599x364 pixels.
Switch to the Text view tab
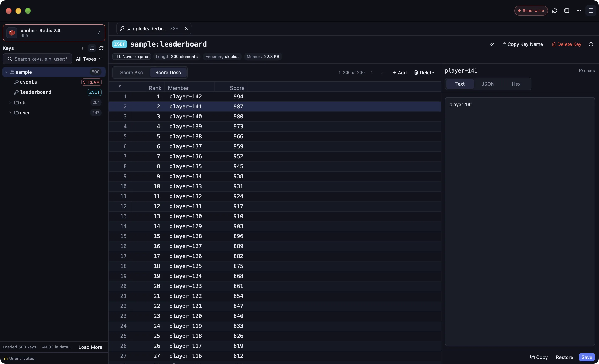coord(460,84)
